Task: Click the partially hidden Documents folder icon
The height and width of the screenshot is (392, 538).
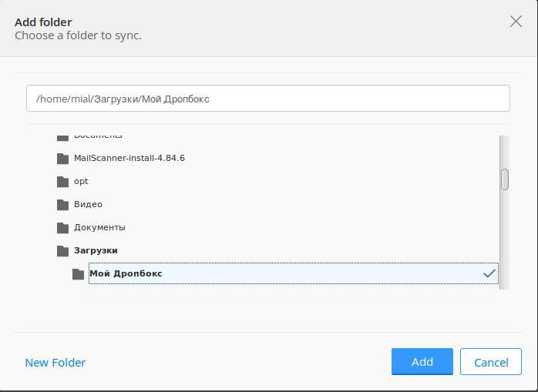Action: (x=62, y=137)
